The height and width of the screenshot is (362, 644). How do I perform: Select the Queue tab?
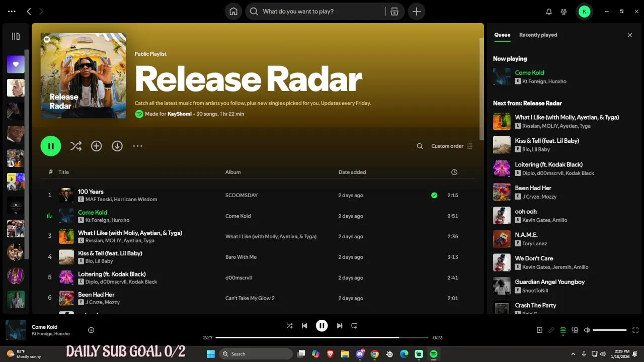point(502,35)
